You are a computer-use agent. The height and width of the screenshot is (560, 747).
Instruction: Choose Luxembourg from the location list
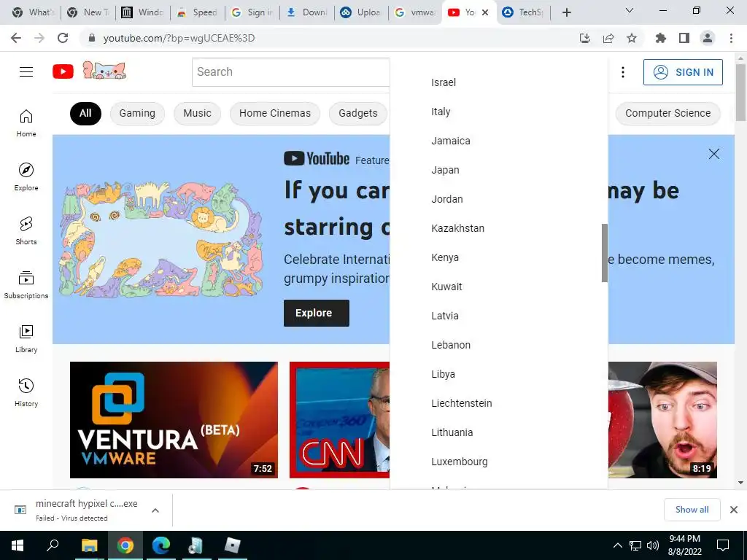(499, 462)
